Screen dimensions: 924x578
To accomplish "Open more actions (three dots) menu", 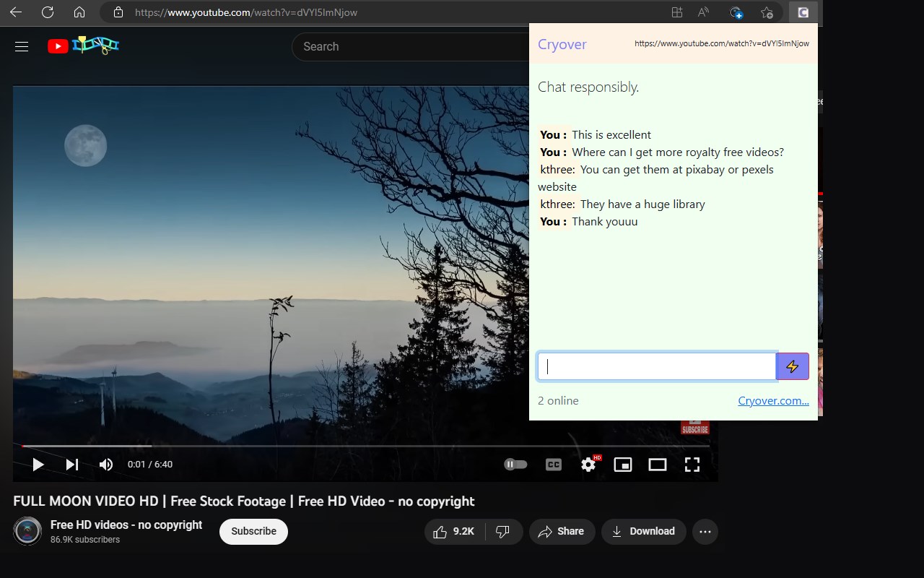I will tap(705, 532).
